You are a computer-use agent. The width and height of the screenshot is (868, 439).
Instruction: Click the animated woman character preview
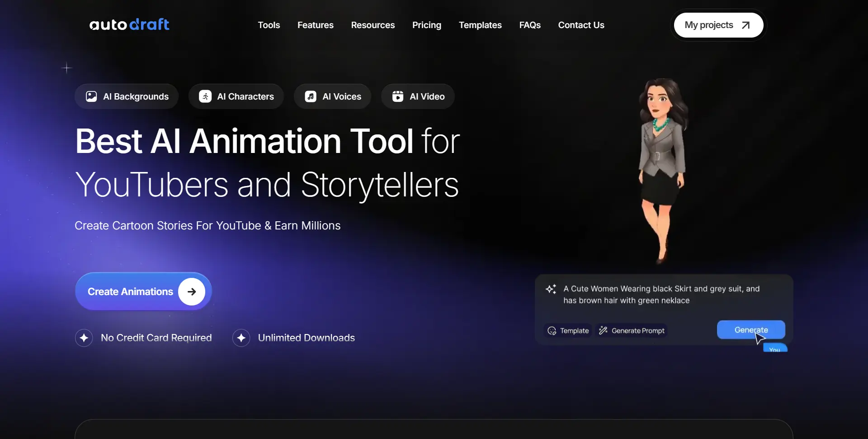pyautogui.click(x=662, y=171)
